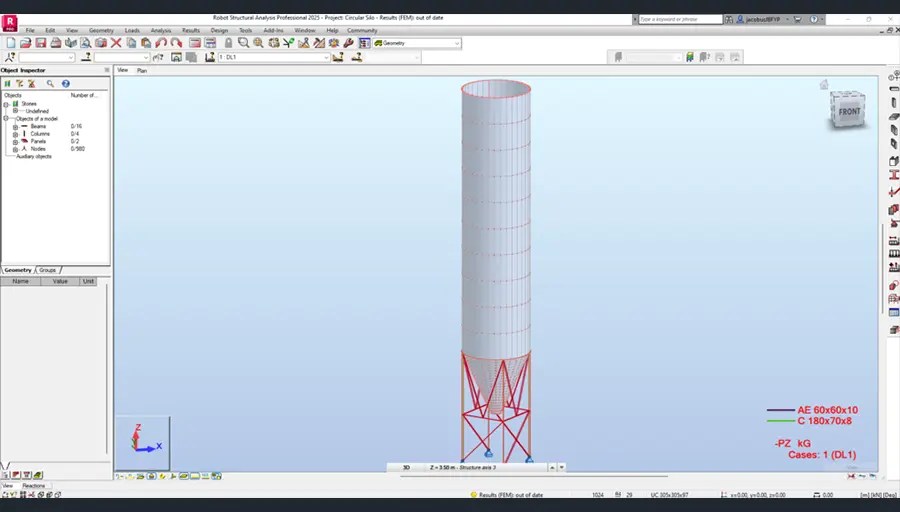Open the Add-Ins menu
900x512 pixels.
tap(273, 30)
